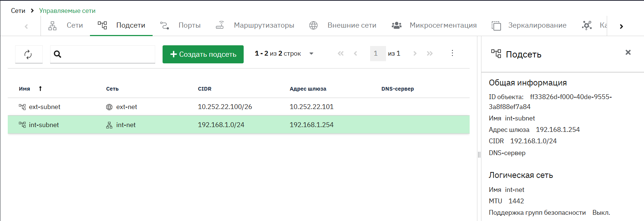Click the 1 - 2 из 2 строк label
644x221 pixels.
point(278,53)
